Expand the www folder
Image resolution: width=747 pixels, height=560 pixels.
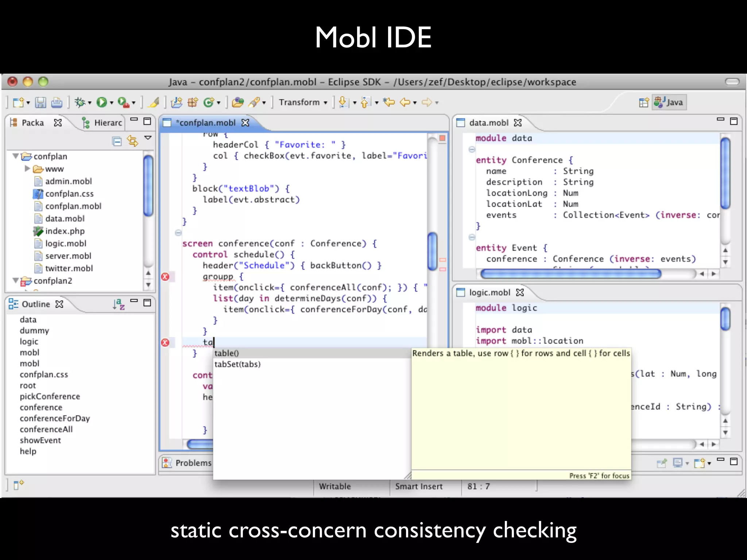27,168
